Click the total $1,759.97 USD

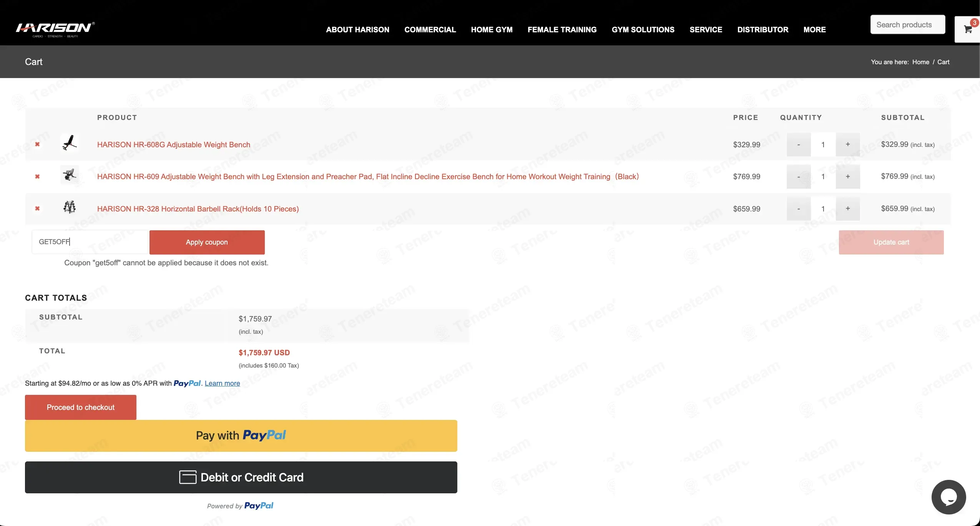[x=264, y=353]
